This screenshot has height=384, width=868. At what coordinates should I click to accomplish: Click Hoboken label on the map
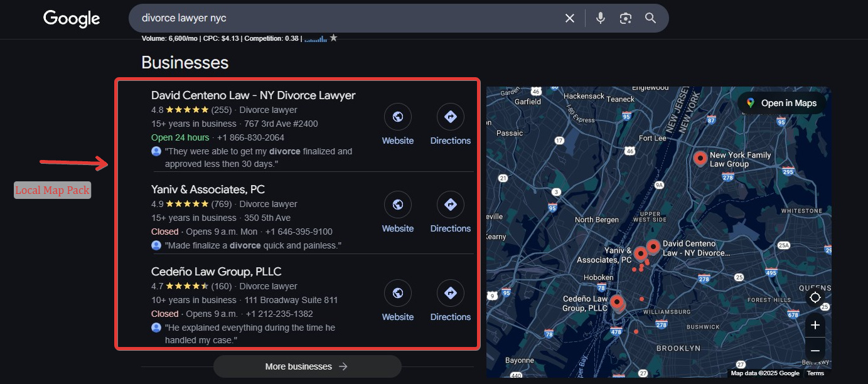598,277
